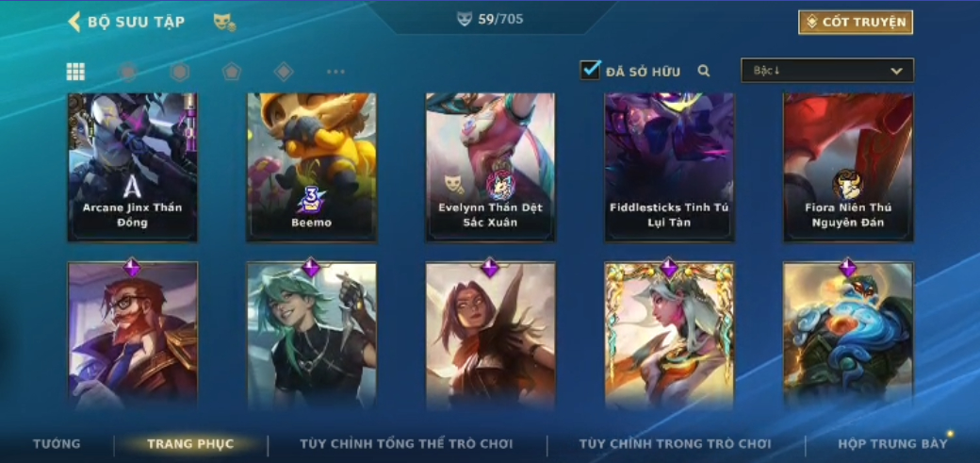Open the magnifier search icon

click(704, 72)
